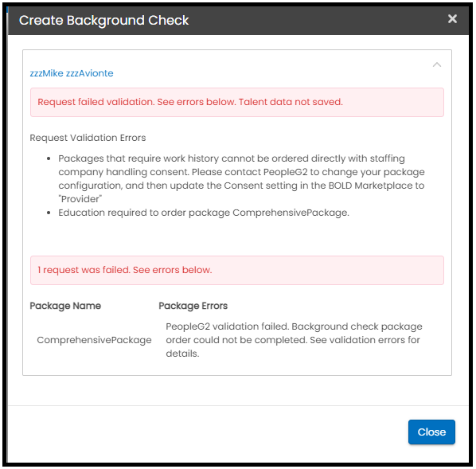Viewport: 476px width, 469px height.
Task: Click the Request Validation Errors heading
Action: [x=88, y=138]
